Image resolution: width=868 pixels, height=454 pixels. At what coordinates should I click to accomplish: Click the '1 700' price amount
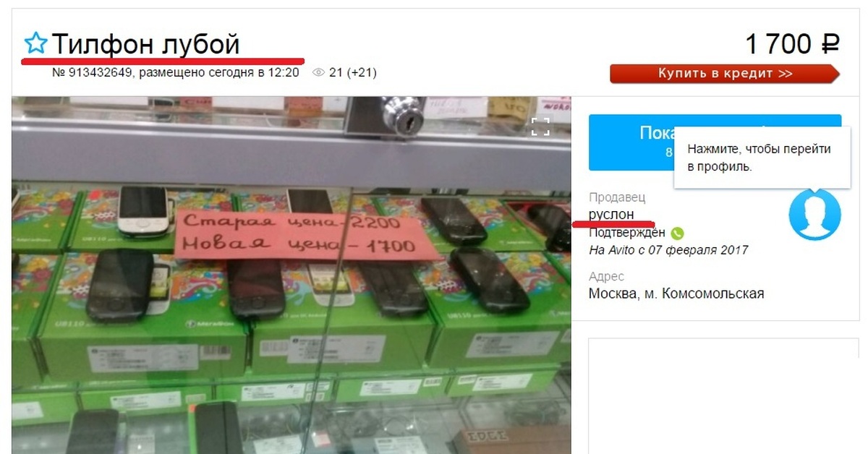coord(778,45)
